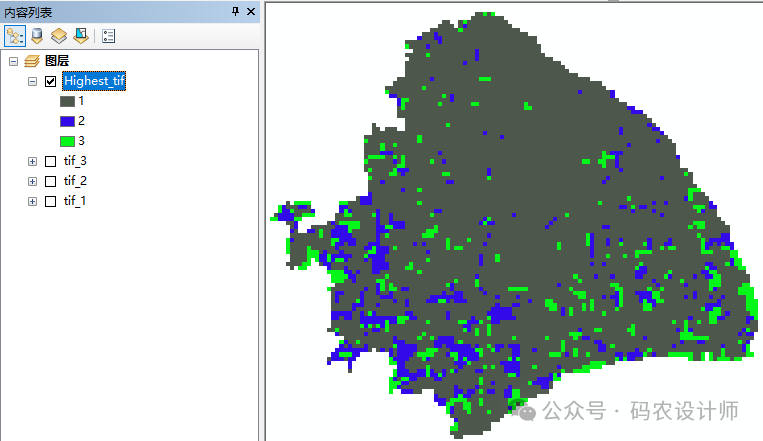763x441 pixels.
Task: Show the tif_1 layer via checkbox
Action: (51, 201)
